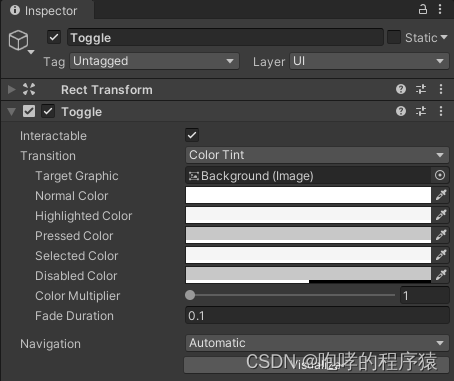Open Toggle component preset settings
The width and height of the screenshot is (454, 381).
[421, 111]
